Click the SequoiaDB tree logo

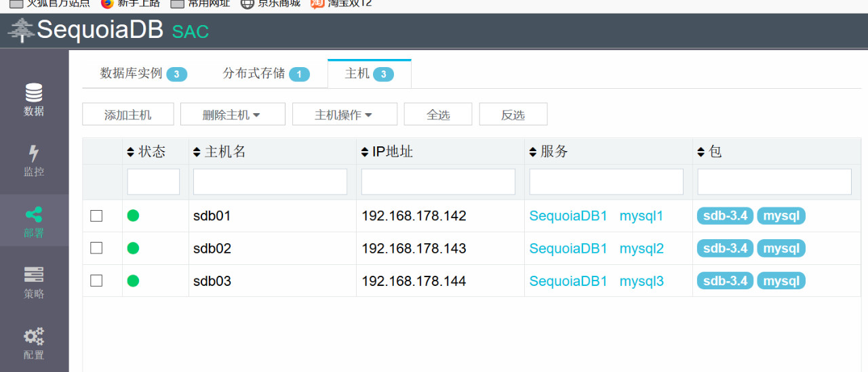pos(20,31)
